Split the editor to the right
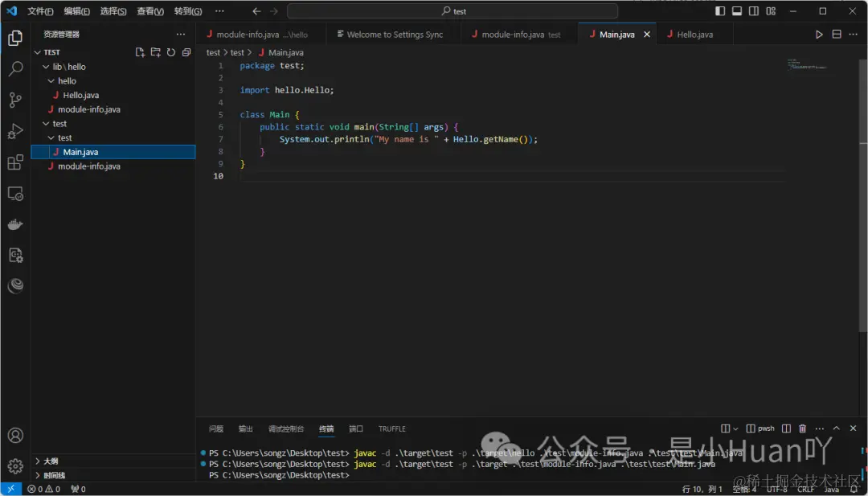 coord(837,35)
